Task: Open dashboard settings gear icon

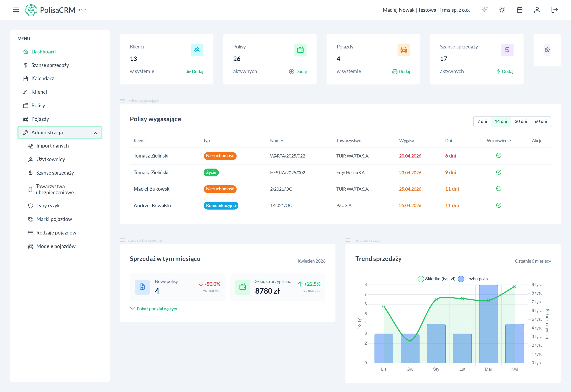Action: pos(547,50)
